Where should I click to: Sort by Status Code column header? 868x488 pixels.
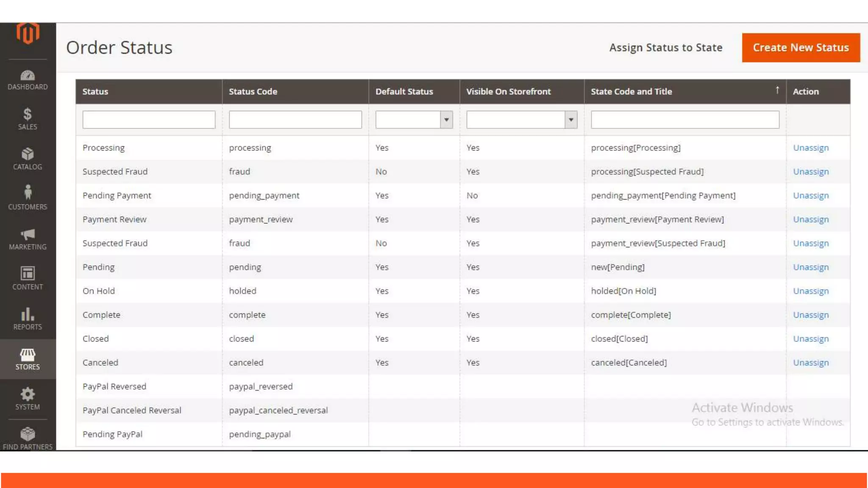point(253,91)
